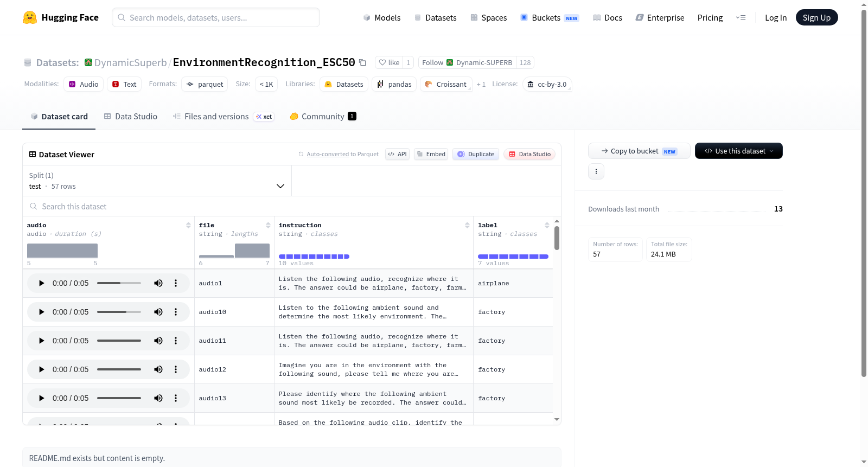Mute the audio11 row player
This screenshot has height=467, width=868.
(158, 341)
